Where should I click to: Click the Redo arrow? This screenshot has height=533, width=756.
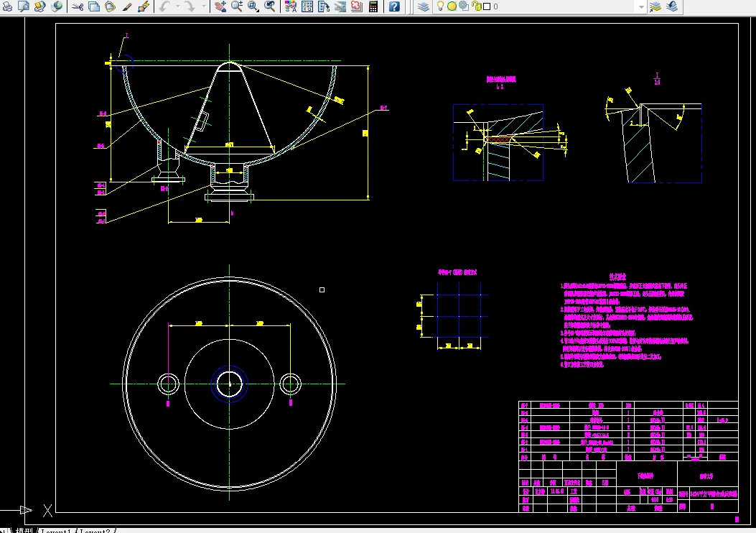(x=190, y=6)
